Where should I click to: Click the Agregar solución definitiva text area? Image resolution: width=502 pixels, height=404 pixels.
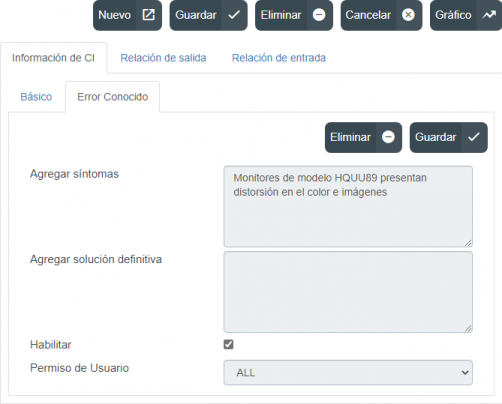348,292
